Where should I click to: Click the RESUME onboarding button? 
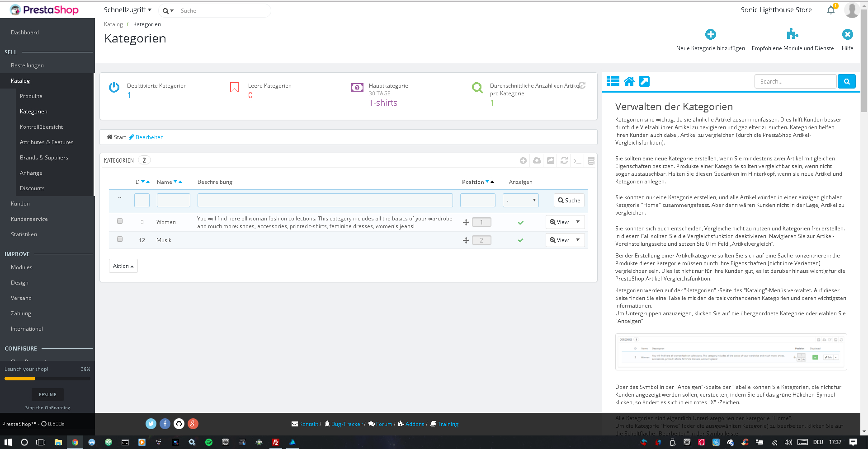[47, 394]
